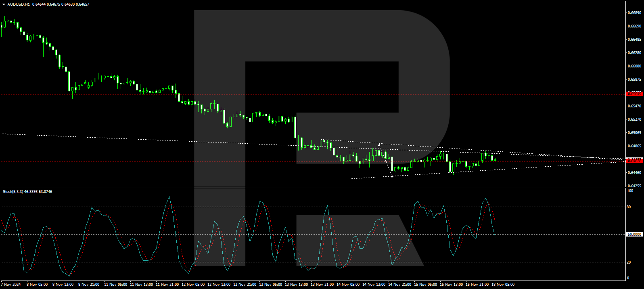
Task: Click the 8 Nov 05:00 time label
Action: 37,285
